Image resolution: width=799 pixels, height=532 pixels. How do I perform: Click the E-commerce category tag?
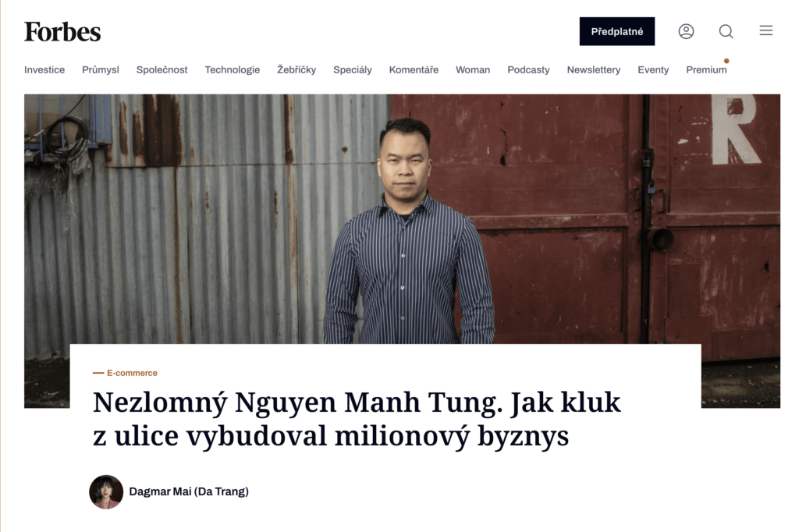(x=132, y=373)
